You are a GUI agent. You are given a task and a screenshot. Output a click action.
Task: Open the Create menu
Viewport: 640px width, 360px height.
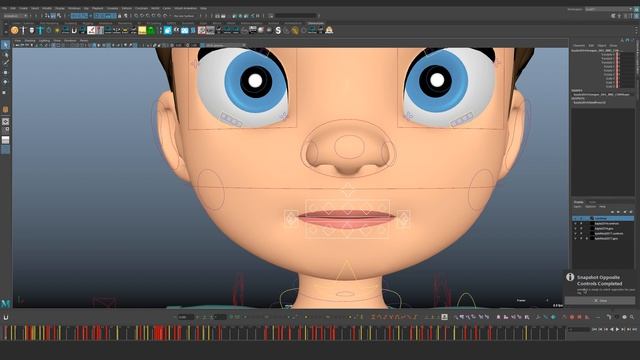[x=23, y=8]
